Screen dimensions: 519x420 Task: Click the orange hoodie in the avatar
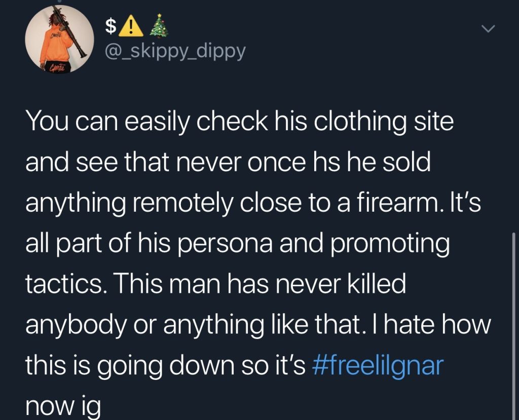pos(57,45)
